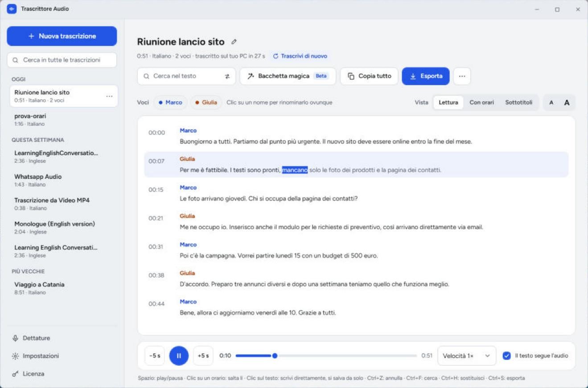Open the 1:16 Italiano transcription

[x=64, y=120]
